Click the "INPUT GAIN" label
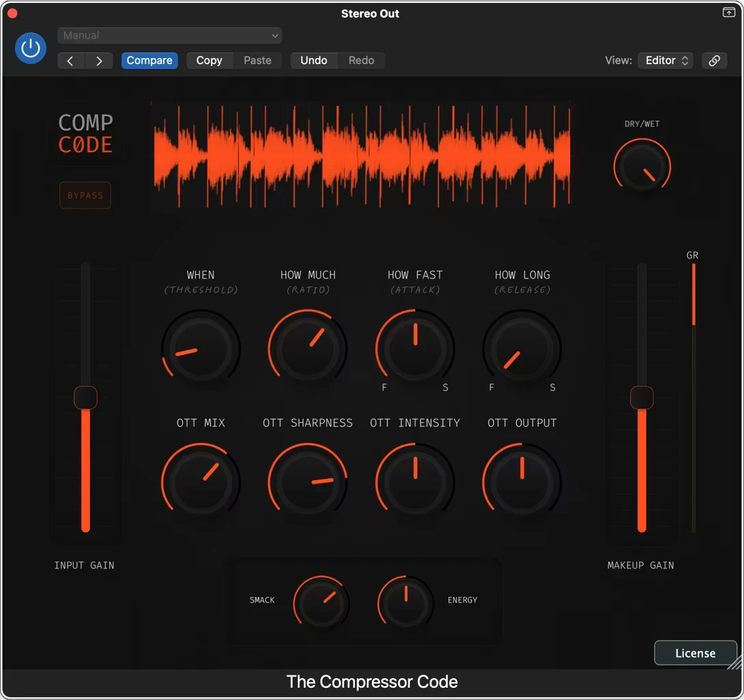 (x=85, y=565)
